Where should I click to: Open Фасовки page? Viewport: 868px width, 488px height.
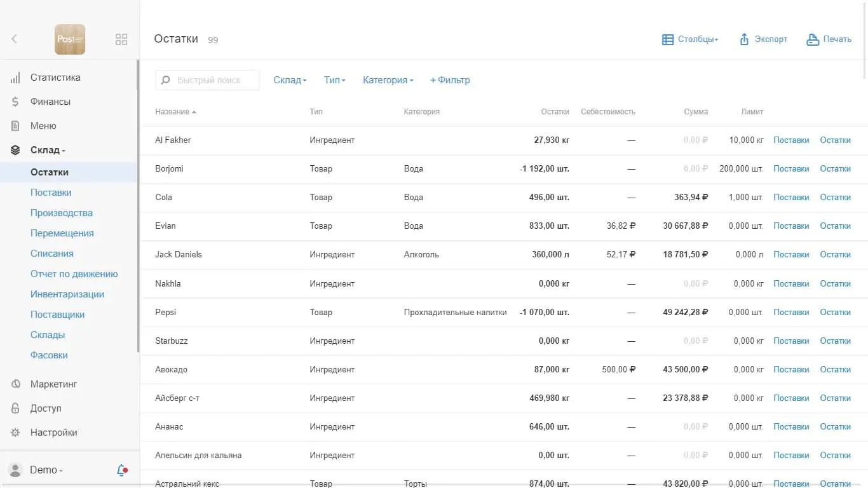[x=49, y=355]
